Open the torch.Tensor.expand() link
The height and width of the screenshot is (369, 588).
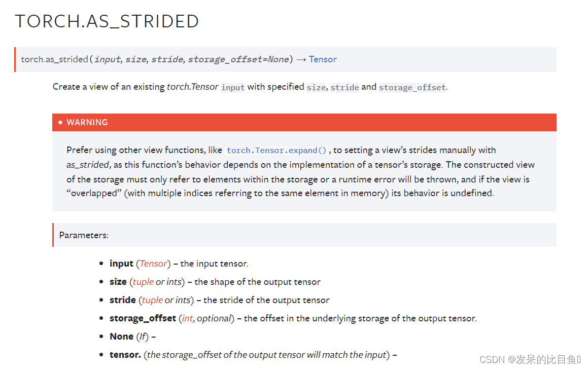[x=276, y=150]
